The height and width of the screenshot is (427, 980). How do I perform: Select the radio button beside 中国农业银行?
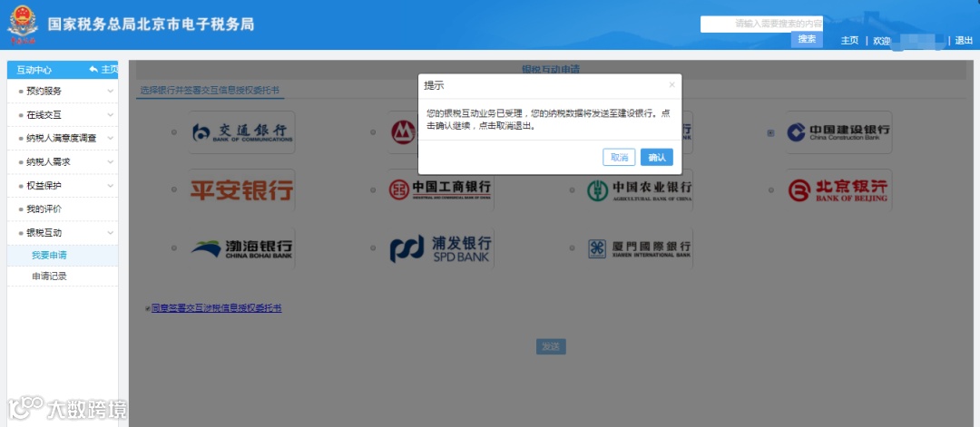572,189
